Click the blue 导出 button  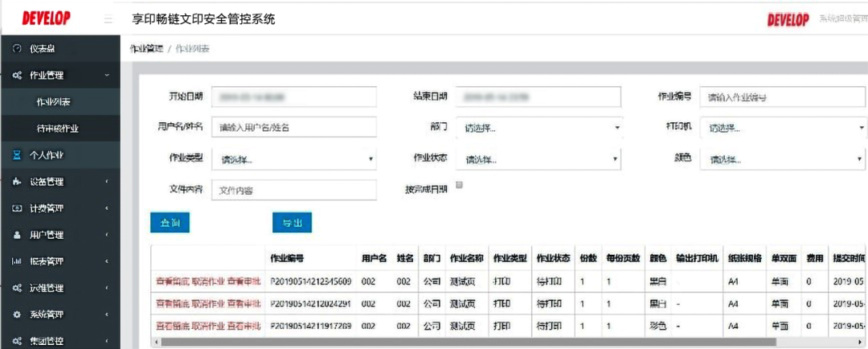292,223
